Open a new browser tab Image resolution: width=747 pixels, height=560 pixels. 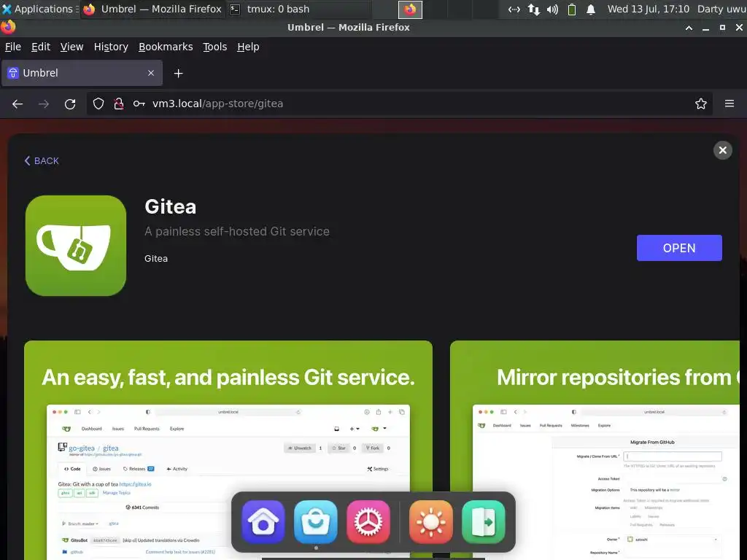tap(178, 74)
